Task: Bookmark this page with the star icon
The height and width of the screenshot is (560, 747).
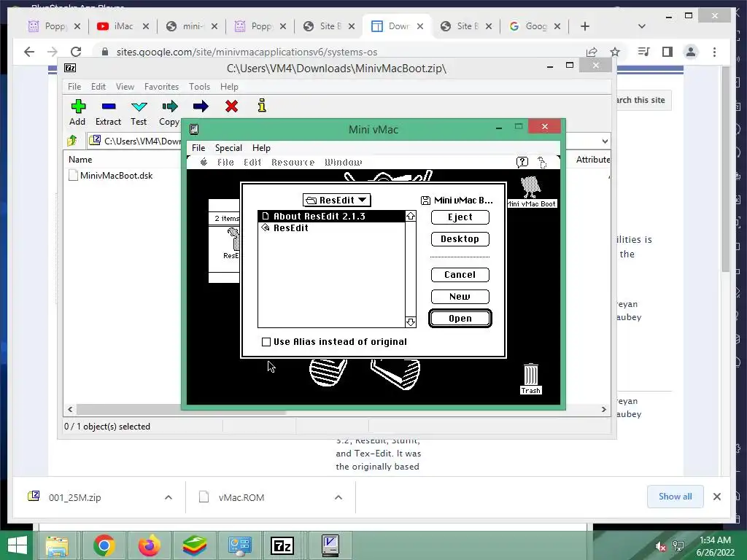Action: tap(615, 52)
